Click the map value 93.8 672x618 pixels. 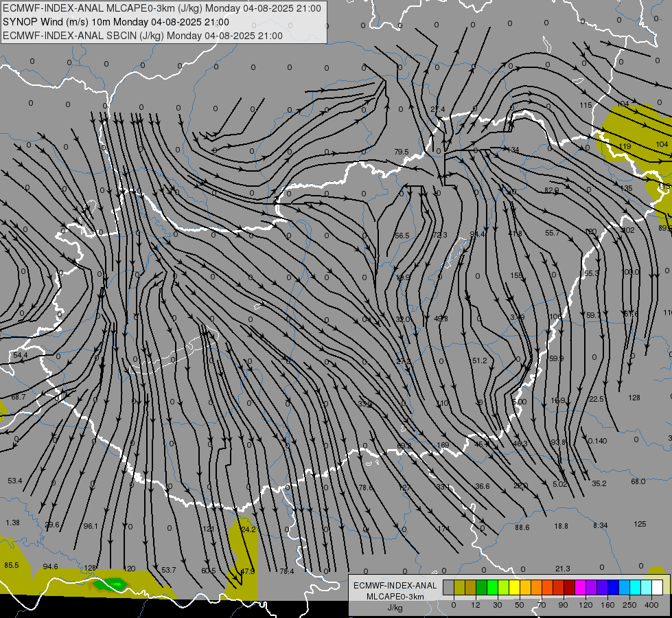pyautogui.click(x=559, y=442)
